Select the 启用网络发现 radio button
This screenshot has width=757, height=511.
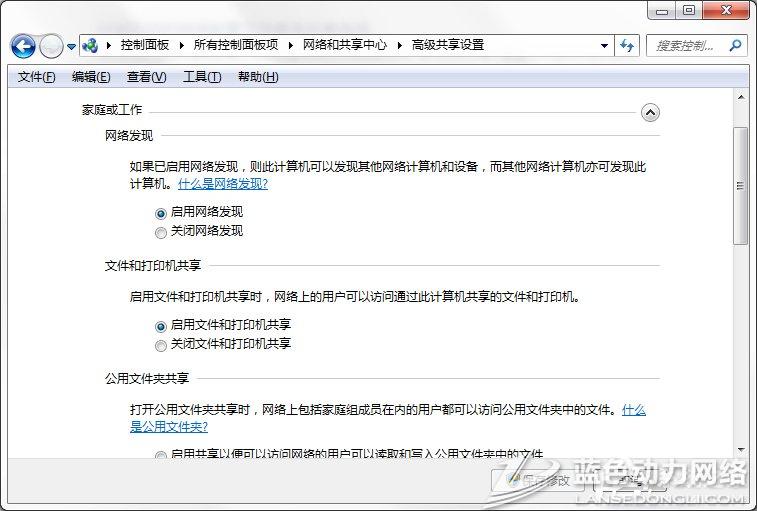point(161,213)
